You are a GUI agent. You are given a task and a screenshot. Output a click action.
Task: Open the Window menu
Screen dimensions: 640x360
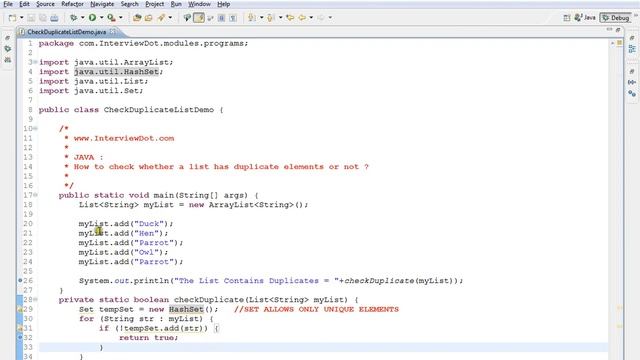coord(199,4)
